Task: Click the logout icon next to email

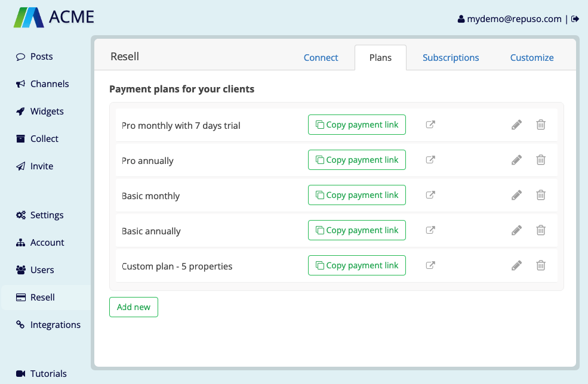Action: [575, 18]
